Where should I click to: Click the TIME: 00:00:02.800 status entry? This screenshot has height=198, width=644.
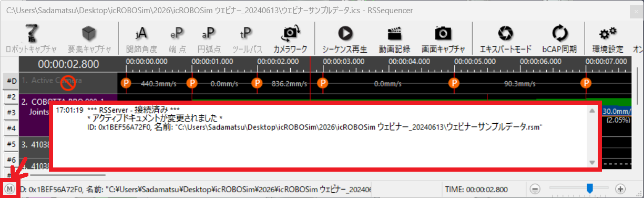[476, 189]
